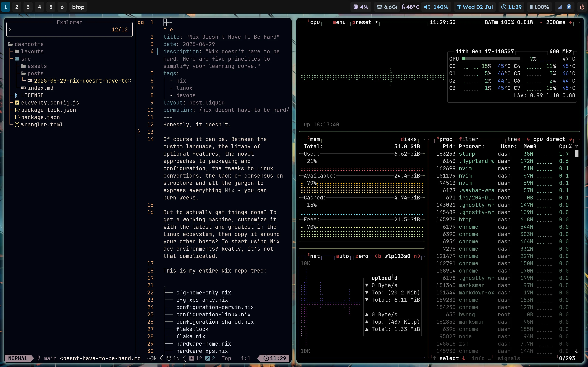Open the btop menu option

pos(339,22)
